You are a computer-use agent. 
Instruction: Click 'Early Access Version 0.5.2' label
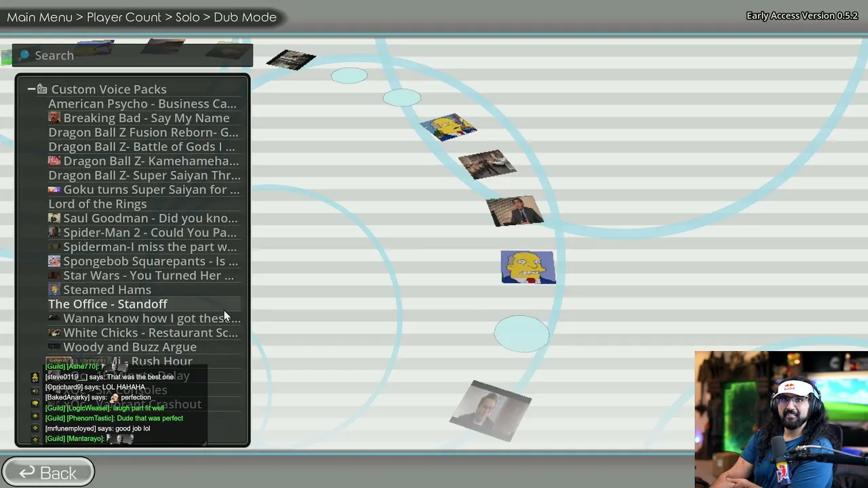coord(802,16)
